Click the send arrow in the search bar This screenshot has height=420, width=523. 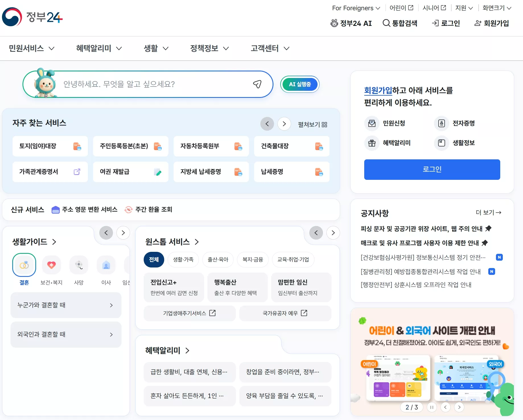[257, 84]
